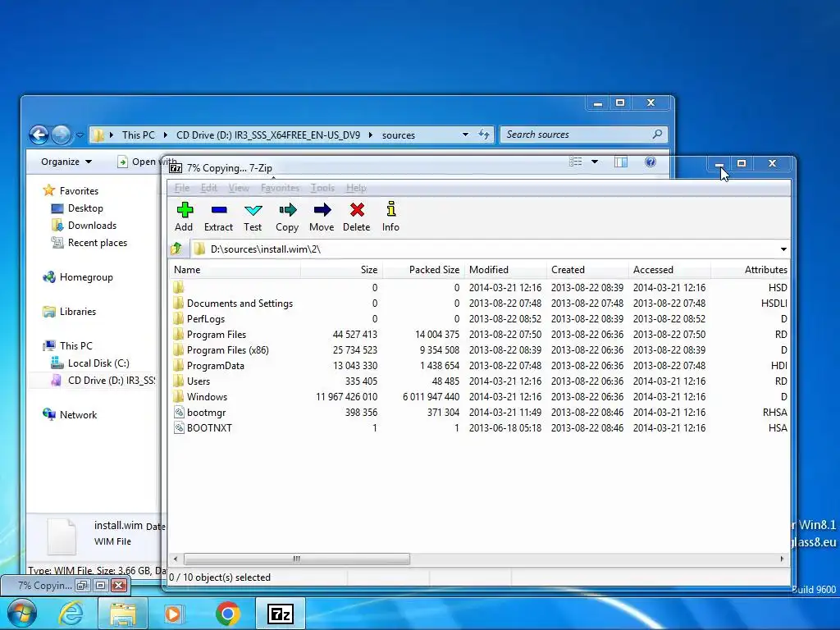Open the media player taskbar icon
This screenshot has height=630, width=840.
[172, 614]
